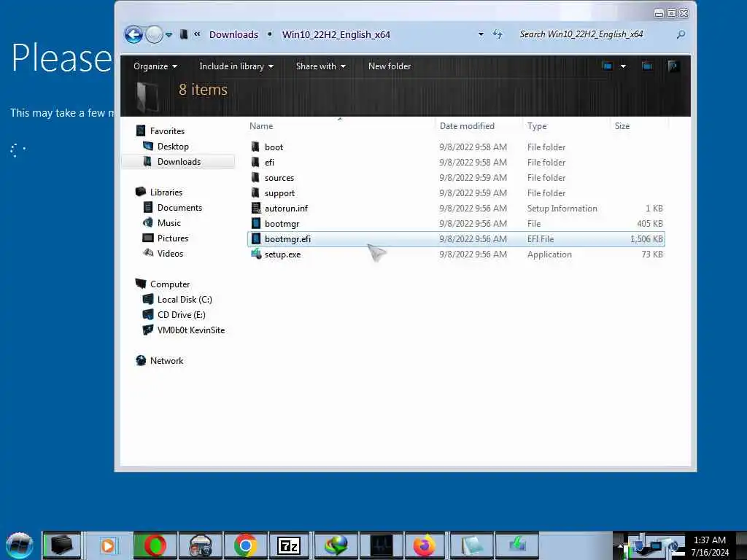Open the address bar history dropdown
This screenshot has width=747, height=560.
[x=481, y=34]
